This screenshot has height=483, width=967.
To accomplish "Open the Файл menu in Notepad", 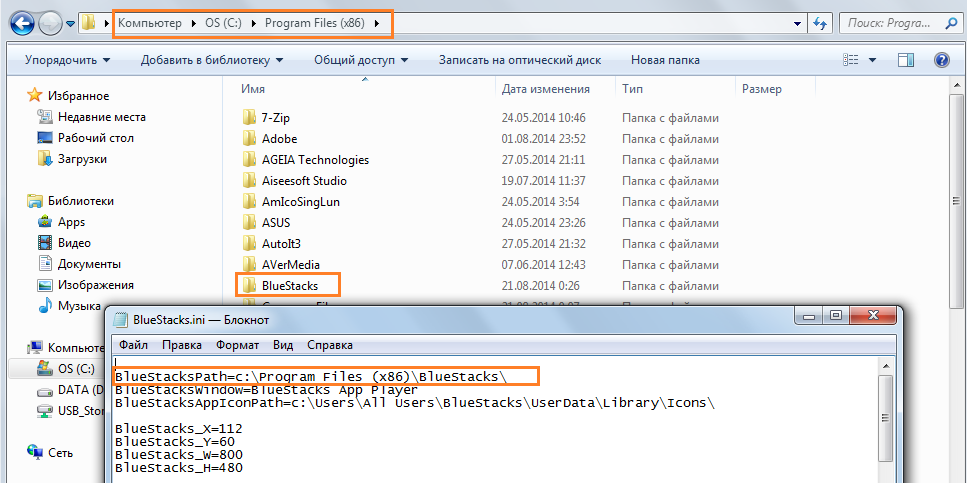I will (133, 345).
